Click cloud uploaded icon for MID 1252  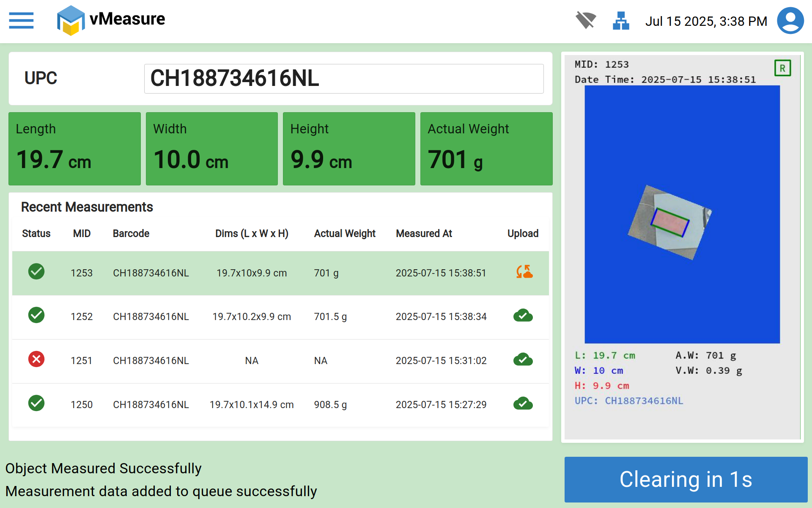coord(523,316)
